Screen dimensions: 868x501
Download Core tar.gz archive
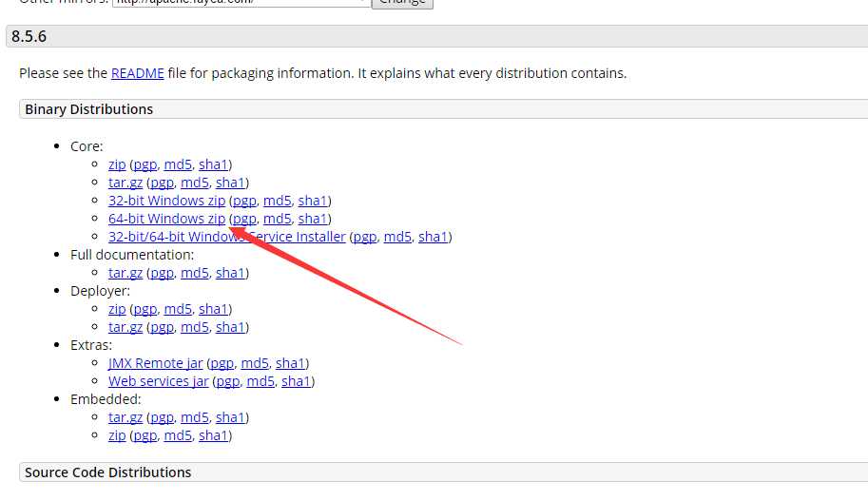point(125,183)
